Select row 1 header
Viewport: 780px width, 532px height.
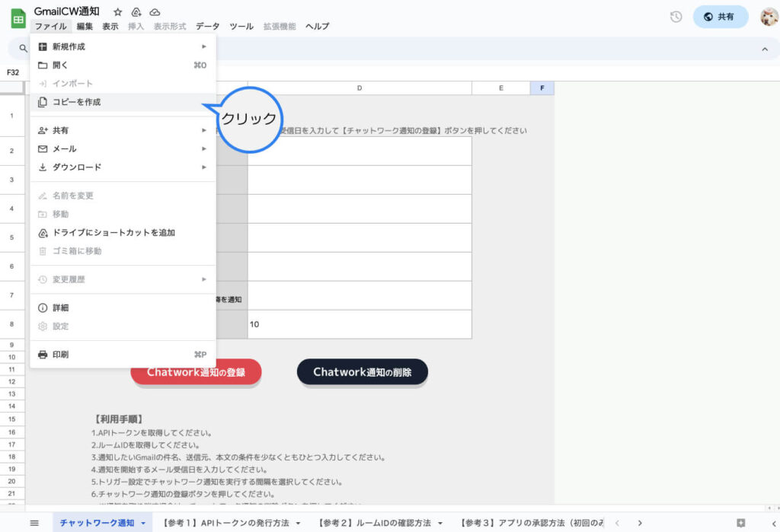(x=12, y=116)
